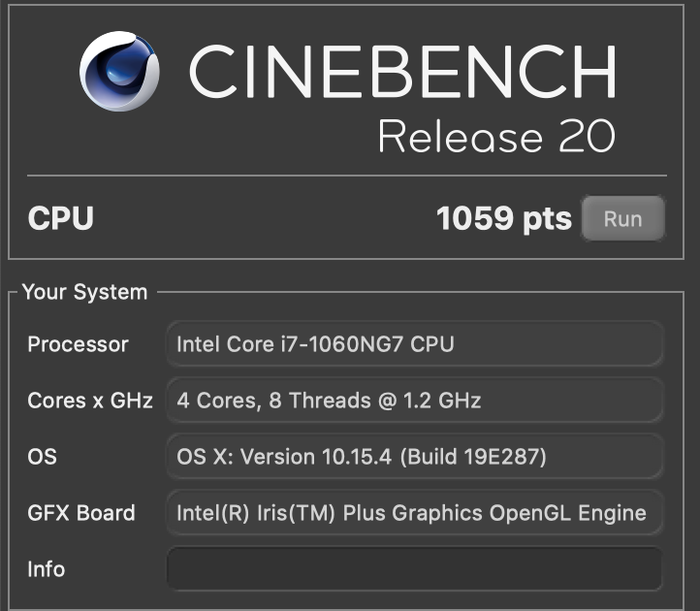This screenshot has height=611, width=700.
Task: Click the Release 20 version text
Action: coord(496,136)
